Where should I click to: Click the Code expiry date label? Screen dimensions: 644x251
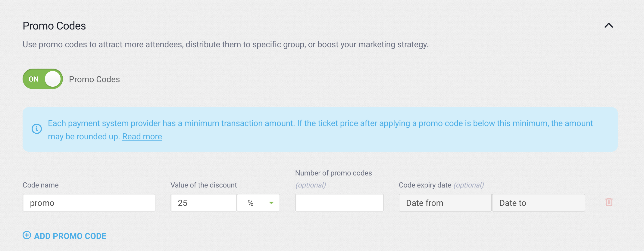[x=425, y=185]
